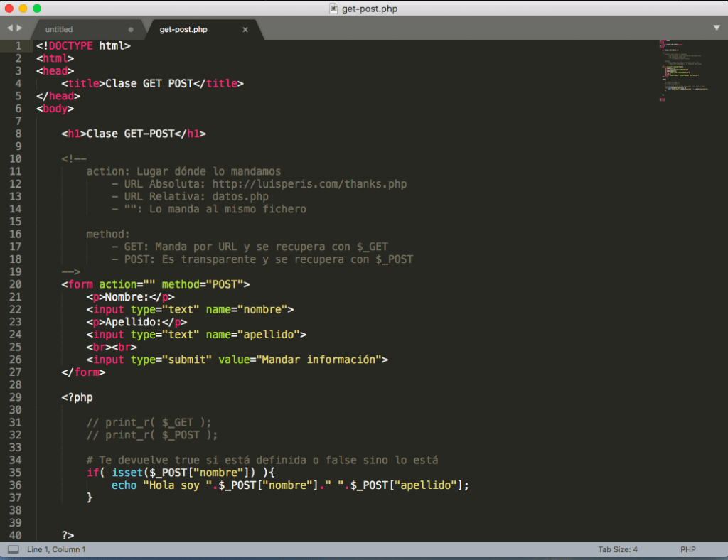Click line number 1 in gutter
The height and width of the screenshot is (560, 728).
[18, 46]
